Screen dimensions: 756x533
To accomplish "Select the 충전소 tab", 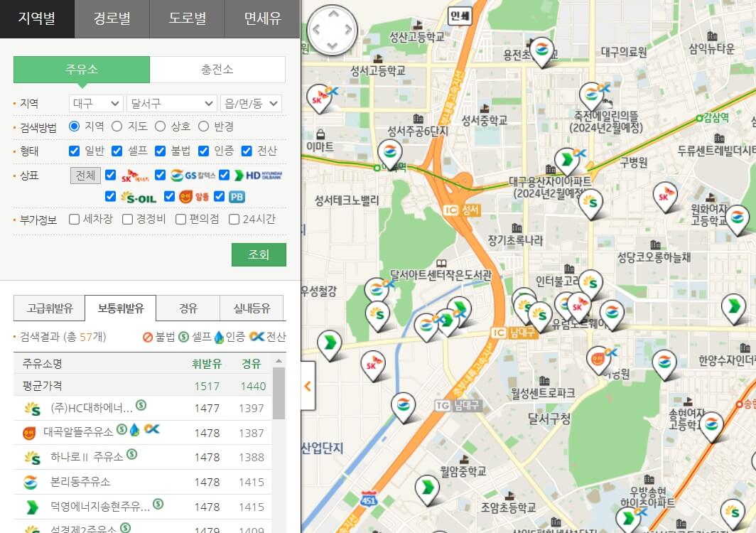I will (x=217, y=70).
